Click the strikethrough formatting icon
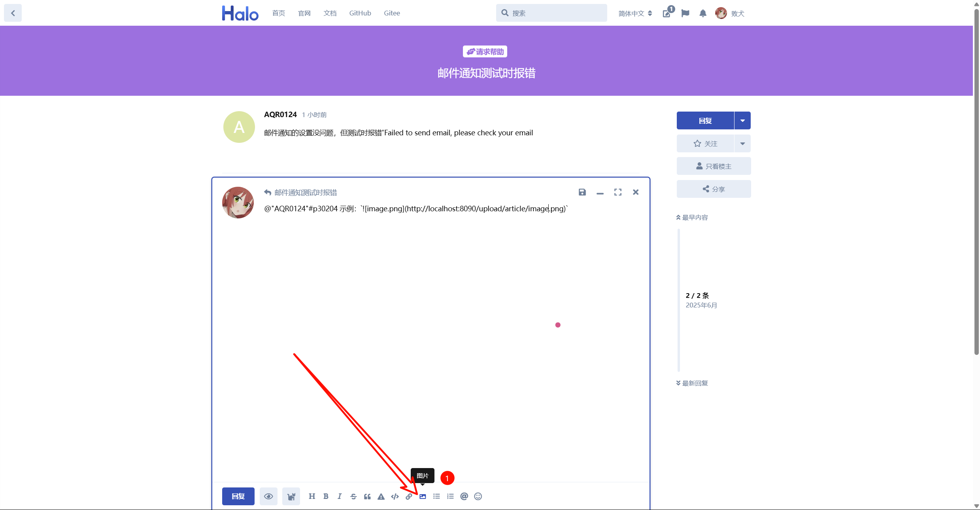This screenshot has width=980, height=510. pos(353,496)
